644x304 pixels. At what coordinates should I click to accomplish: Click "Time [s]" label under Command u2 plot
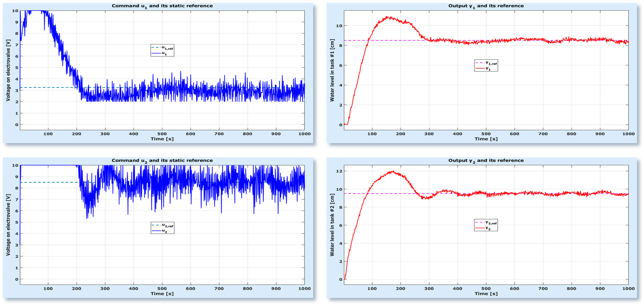coord(162,293)
